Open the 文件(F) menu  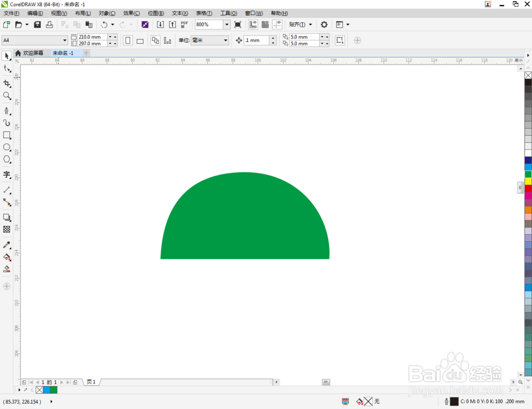tap(11, 13)
